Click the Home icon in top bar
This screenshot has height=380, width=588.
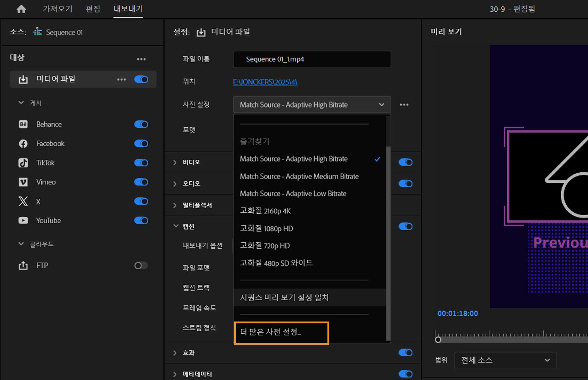21,9
